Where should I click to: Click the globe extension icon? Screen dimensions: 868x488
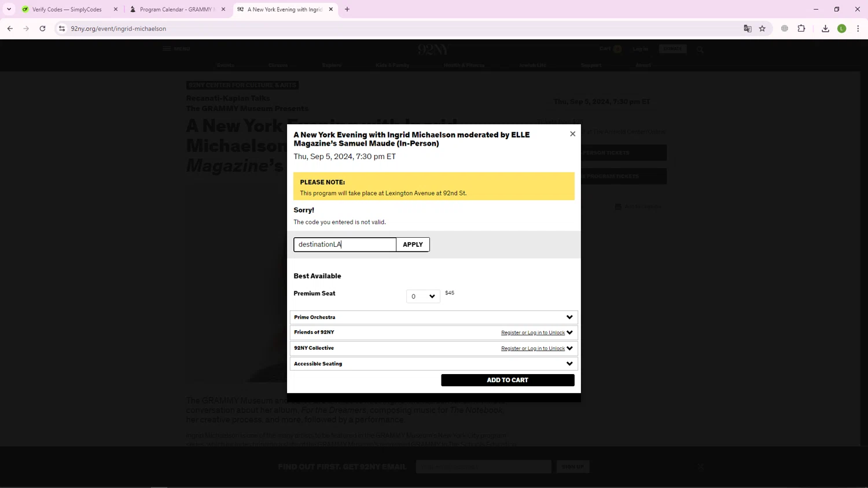785,28
